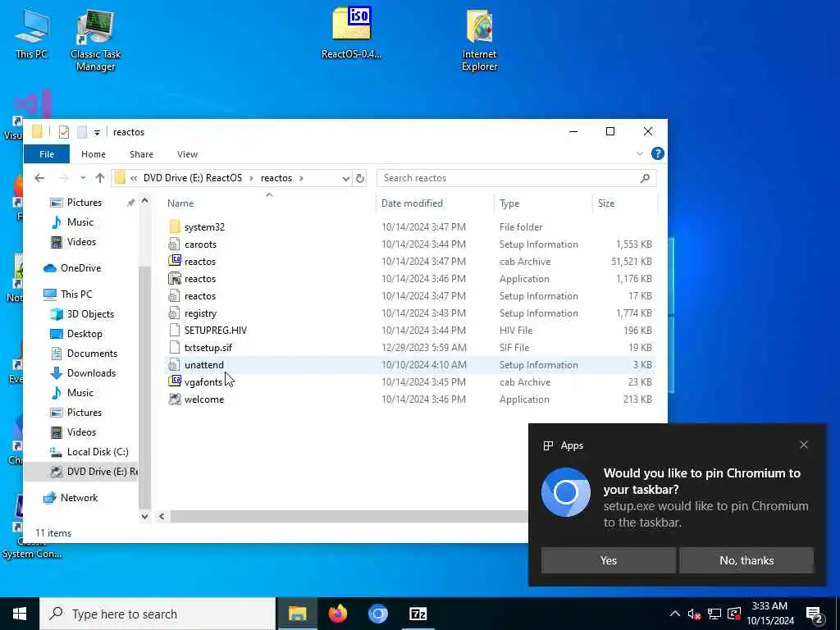840x630 pixels.
Task: Click the search magnifier in Explorer
Action: (645, 178)
